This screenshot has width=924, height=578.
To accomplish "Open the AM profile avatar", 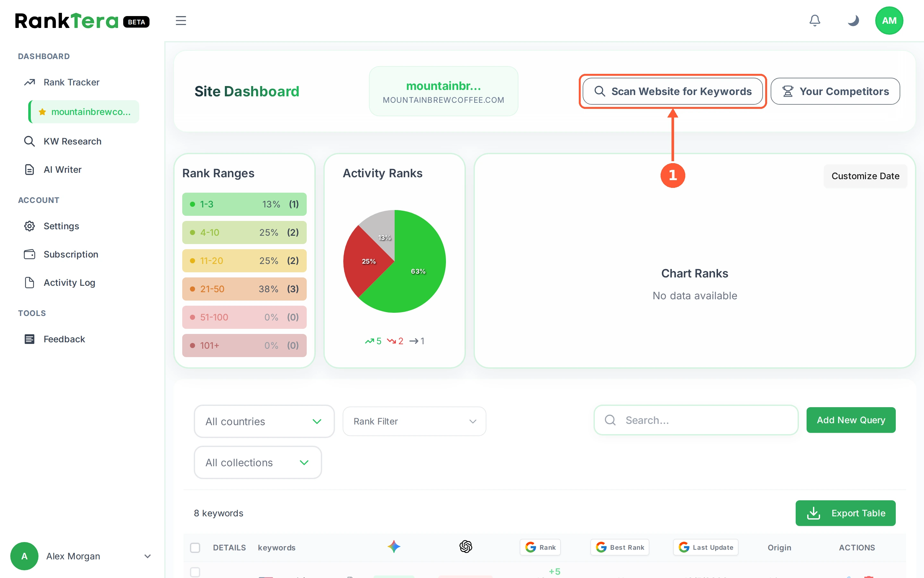I will 889,21.
